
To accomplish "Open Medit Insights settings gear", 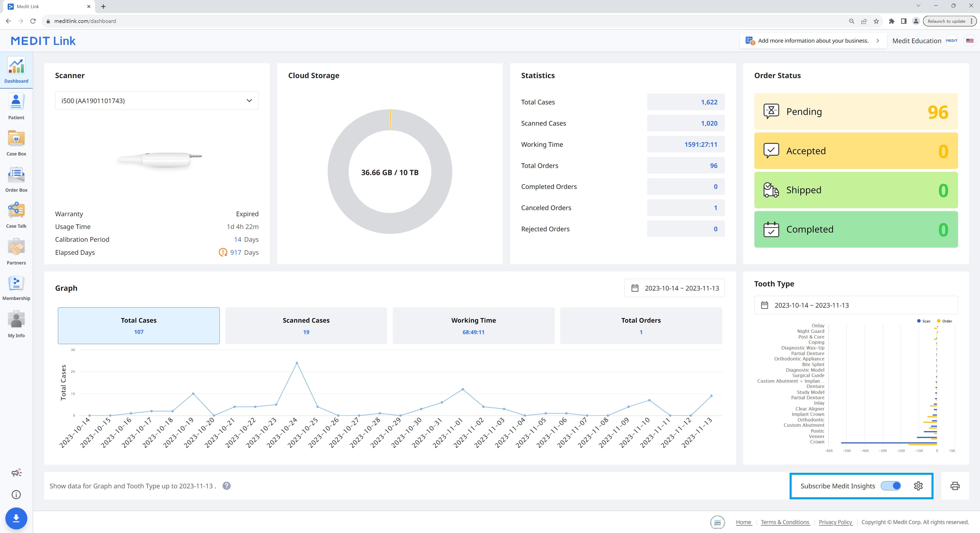I will (x=918, y=486).
